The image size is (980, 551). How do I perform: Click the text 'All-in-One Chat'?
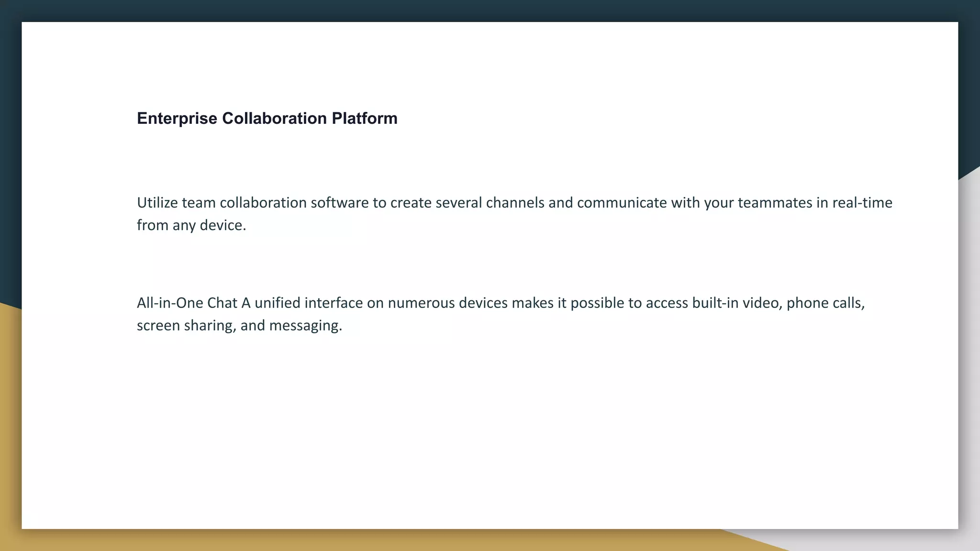tap(187, 303)
